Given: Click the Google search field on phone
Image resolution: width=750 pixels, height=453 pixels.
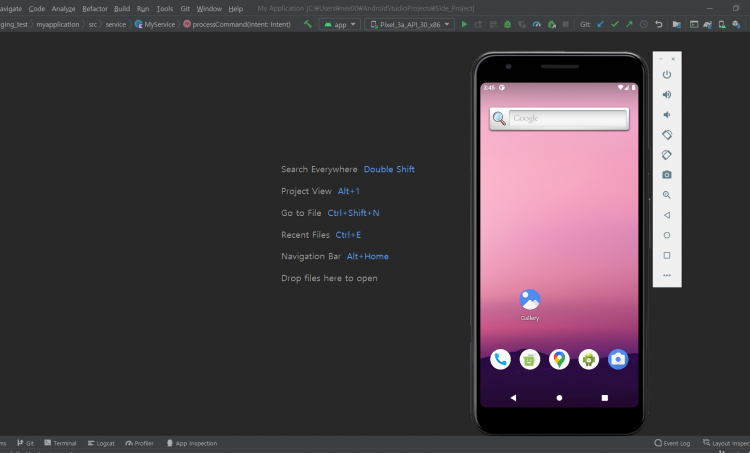Looking at the screenshot, I should (x=567, y=119).
